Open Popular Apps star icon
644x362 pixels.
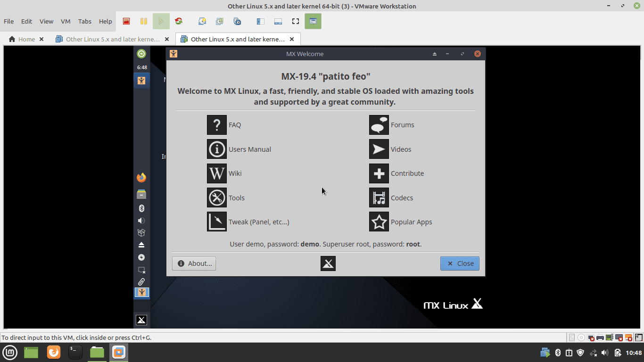coord(379,222)
